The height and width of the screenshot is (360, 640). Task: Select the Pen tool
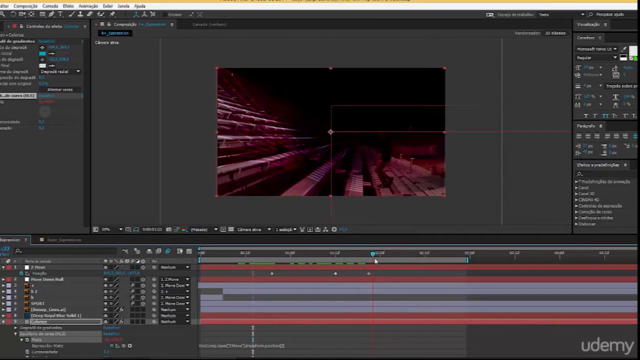click(51, 14)
